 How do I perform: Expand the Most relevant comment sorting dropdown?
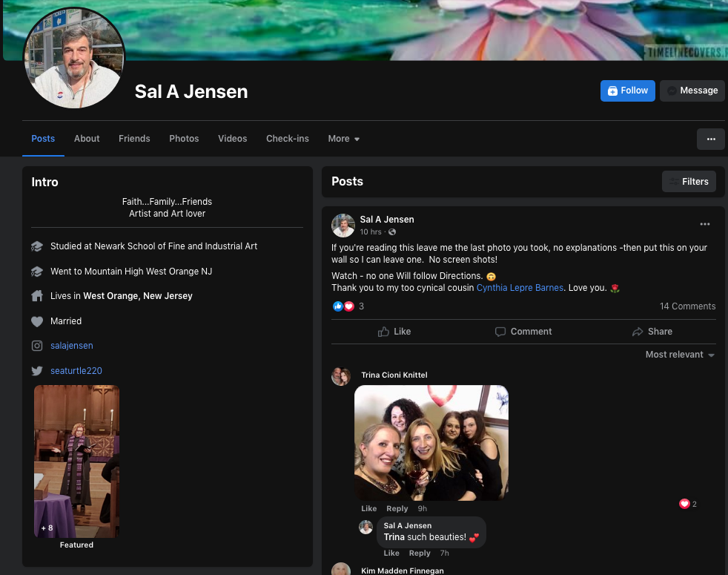click(680, 355)
